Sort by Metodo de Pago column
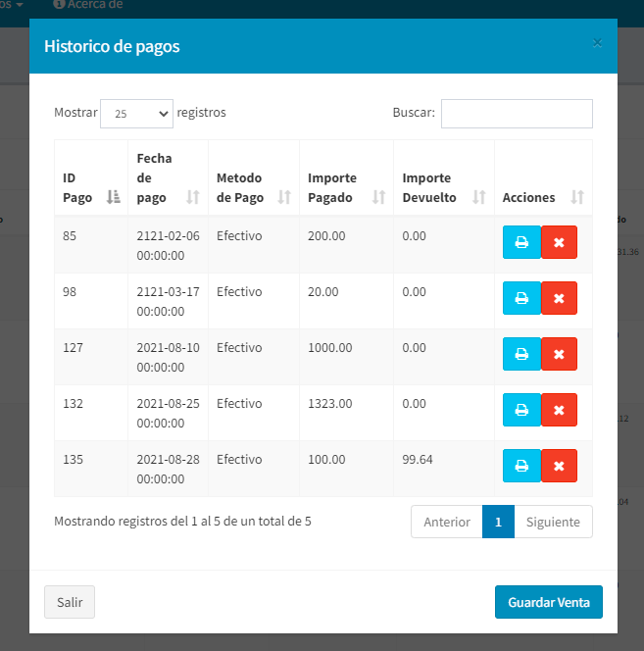The height and width of the screenshot is (651, 644). (x=253, y=187)
